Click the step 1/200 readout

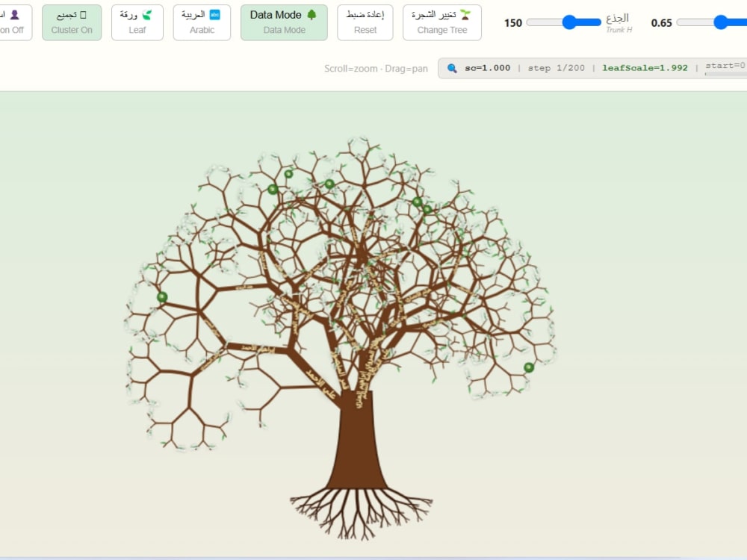click(556, 68)
